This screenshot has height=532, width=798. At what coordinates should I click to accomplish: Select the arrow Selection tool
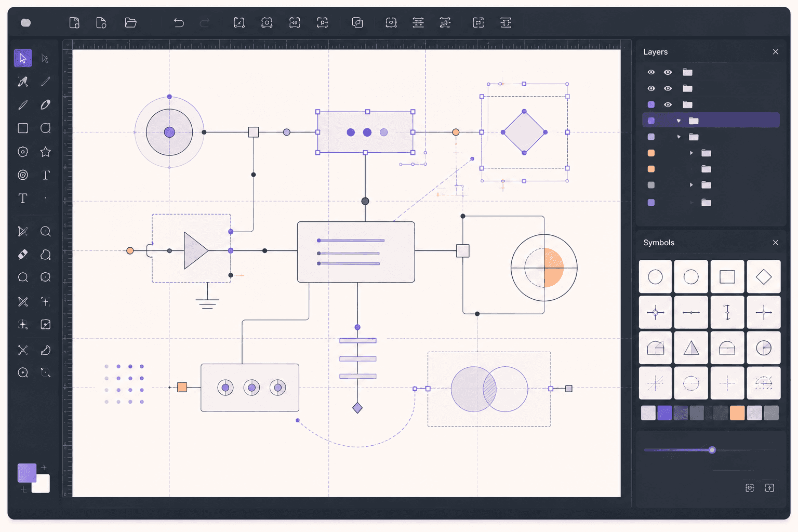23,58
